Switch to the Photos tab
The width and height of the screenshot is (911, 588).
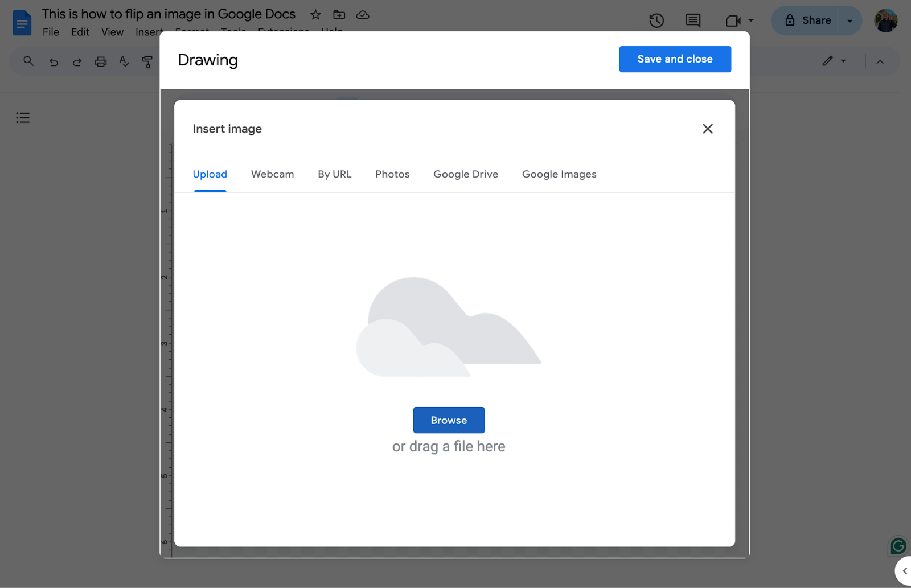392,174
